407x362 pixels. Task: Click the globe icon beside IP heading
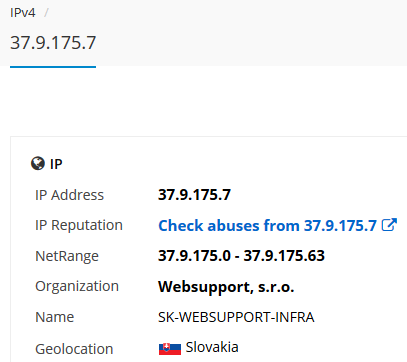click(38, 163)
